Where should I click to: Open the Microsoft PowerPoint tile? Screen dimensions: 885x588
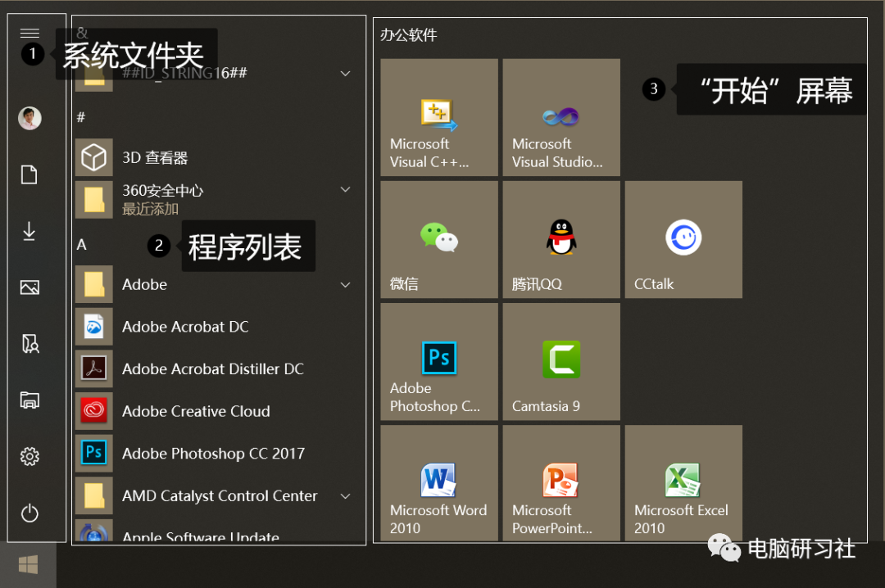(561, 483)
